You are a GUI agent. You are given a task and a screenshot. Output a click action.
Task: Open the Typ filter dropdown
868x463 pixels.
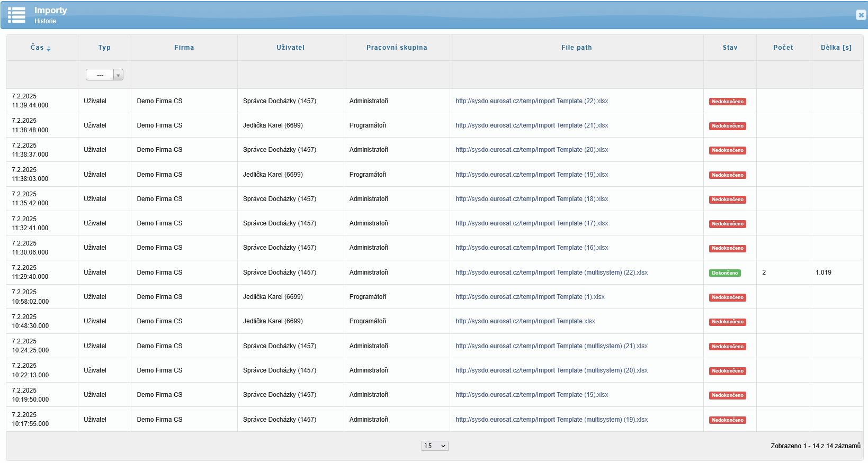tap(104, 75)
